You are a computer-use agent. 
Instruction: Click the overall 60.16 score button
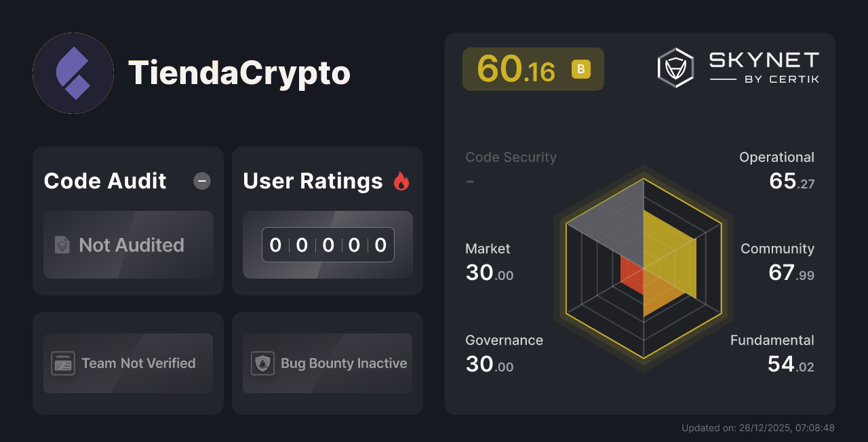pyautogui.click(x=533, y=68)
